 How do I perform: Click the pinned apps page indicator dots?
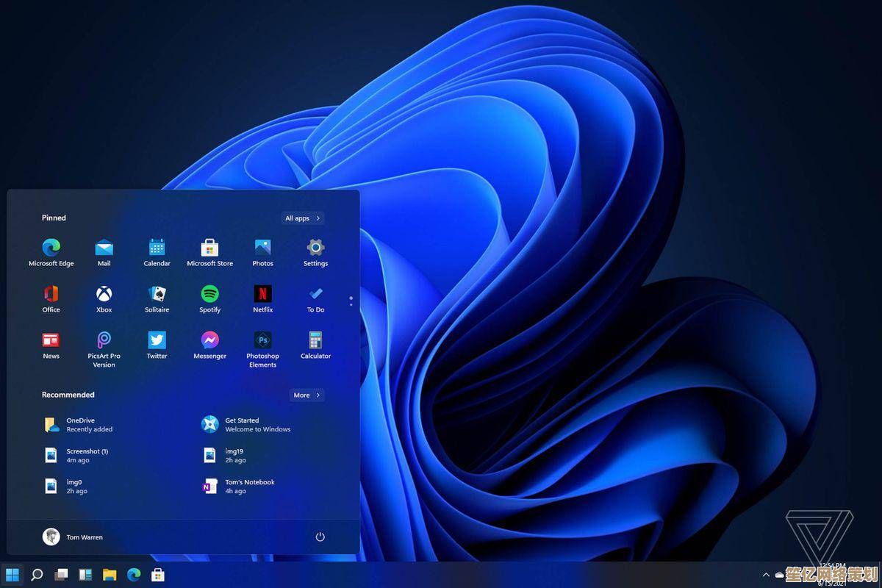[351, 301]
